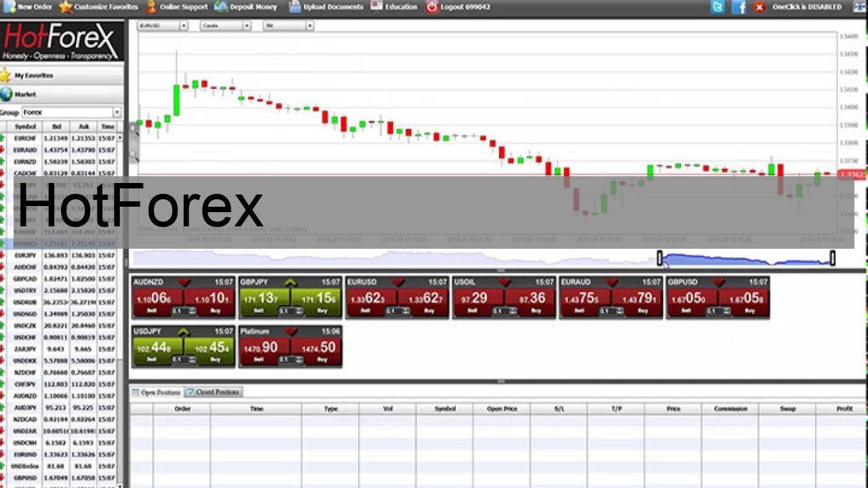Select the CHFJPY row in symbol list
Image resolution: width=868 pixels, height=488 pixels.
click(x=58, y=384)
